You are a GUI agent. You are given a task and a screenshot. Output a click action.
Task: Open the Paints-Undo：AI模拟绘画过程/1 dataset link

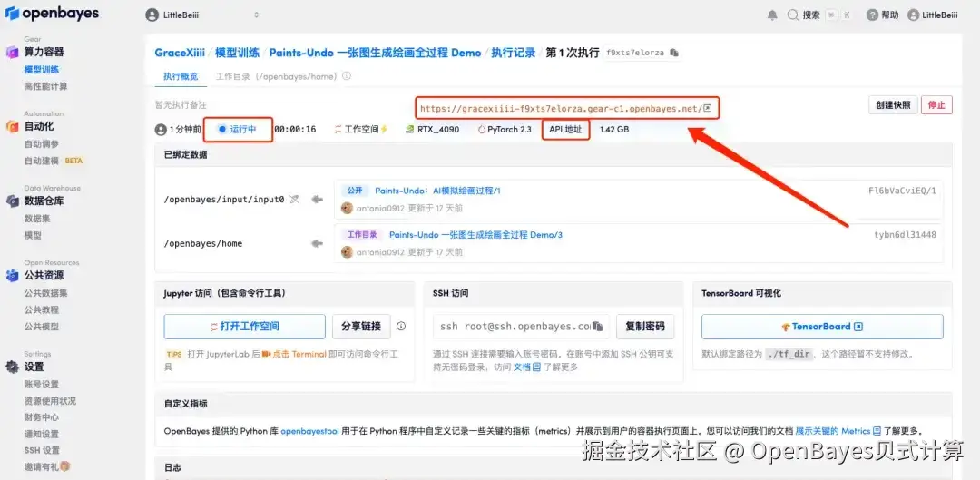point(437,191)
